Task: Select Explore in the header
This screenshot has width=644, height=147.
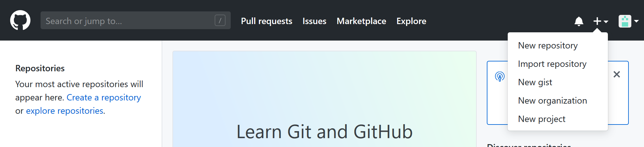Action: click(x=411, y=21)
